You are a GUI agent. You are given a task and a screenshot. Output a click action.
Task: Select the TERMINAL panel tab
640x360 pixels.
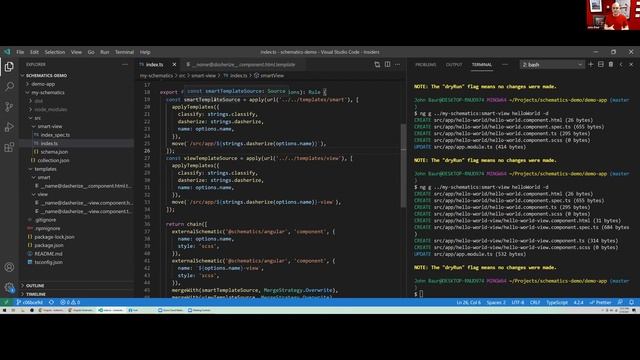click(482, 64)
